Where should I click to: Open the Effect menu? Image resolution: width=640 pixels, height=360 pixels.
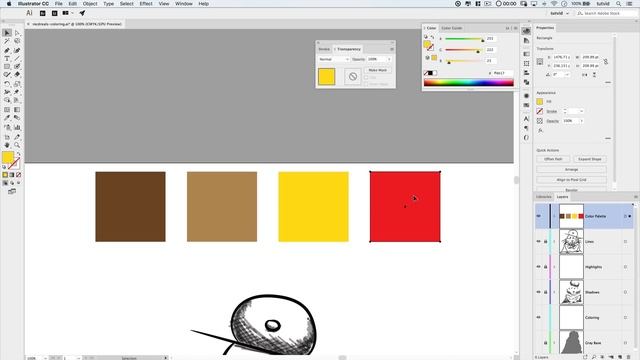(x=146, y=4)
